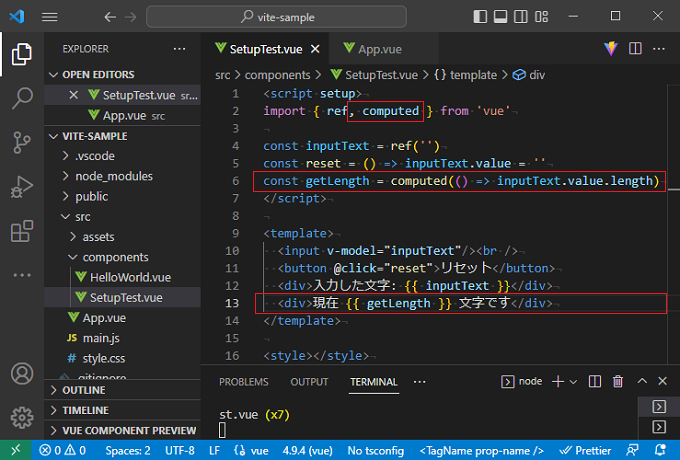The height and width of the screenshot is (460, 680).
Task: Select App.vue in the Open Editors list
Action: pyautogui.click(x=122, y=116)
